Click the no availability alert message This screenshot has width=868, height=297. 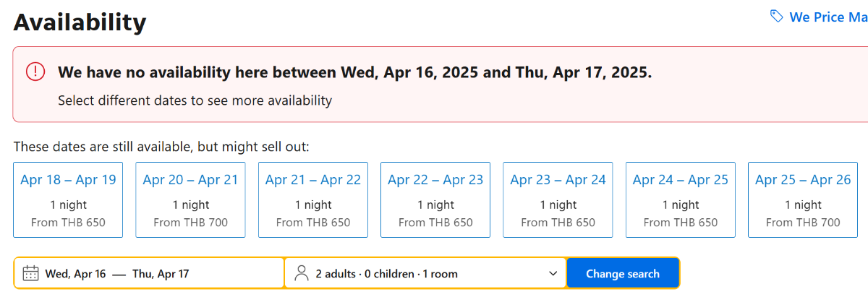(x=354, y=72)
